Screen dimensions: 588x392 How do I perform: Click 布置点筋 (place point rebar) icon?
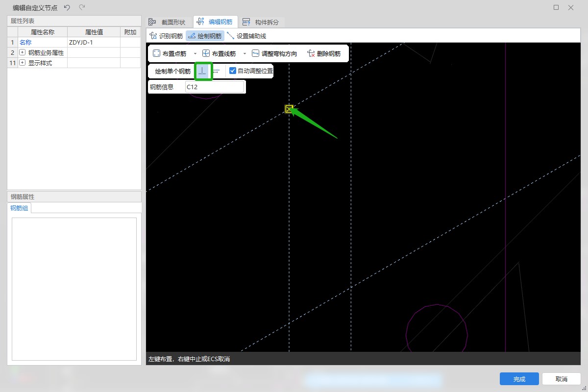(x=156, y=53)
